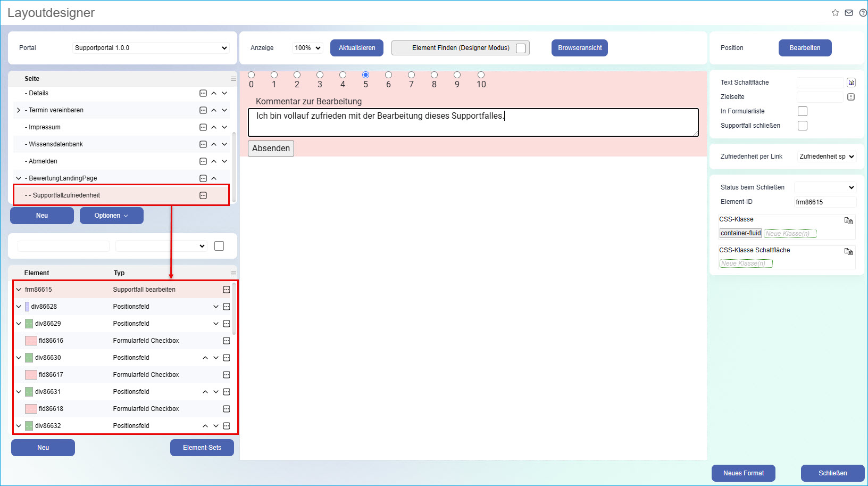The image size is (868, 486).
Task: Move div86630 element up with arrow
Action: pos(205,358)
